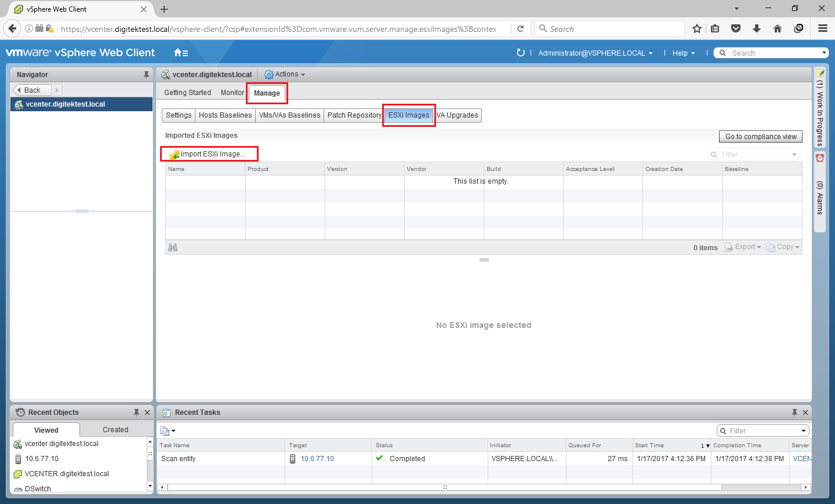Click Go to compliance view button
Screen dimensions: 835x504
(x=761, y=137)
